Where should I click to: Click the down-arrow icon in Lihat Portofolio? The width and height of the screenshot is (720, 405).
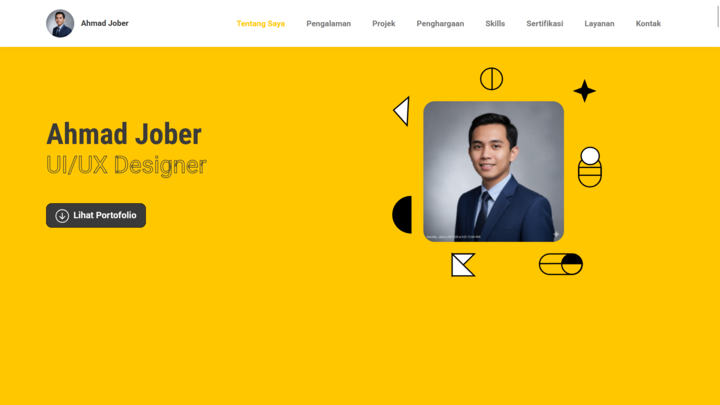[x=62, y=215]
